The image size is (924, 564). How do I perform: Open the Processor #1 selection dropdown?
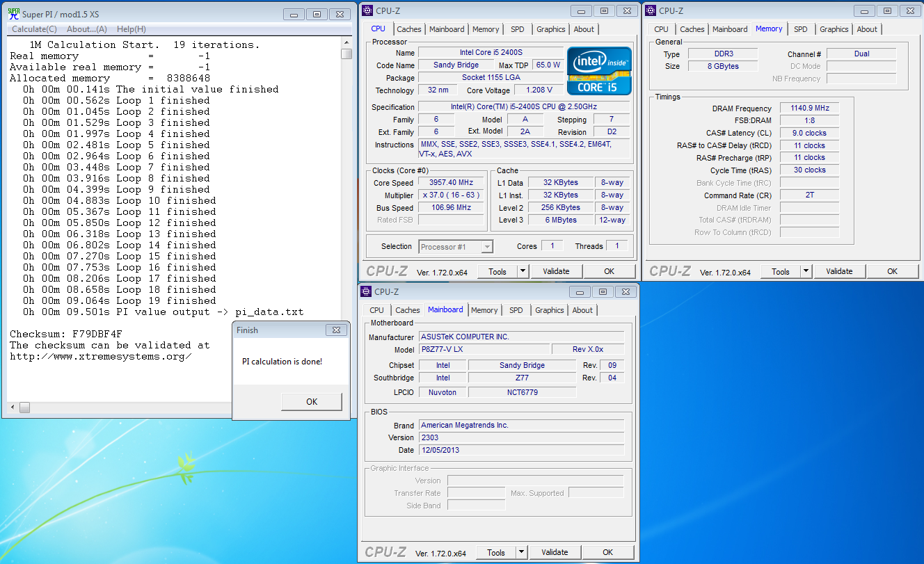click(x=456, y=246)
